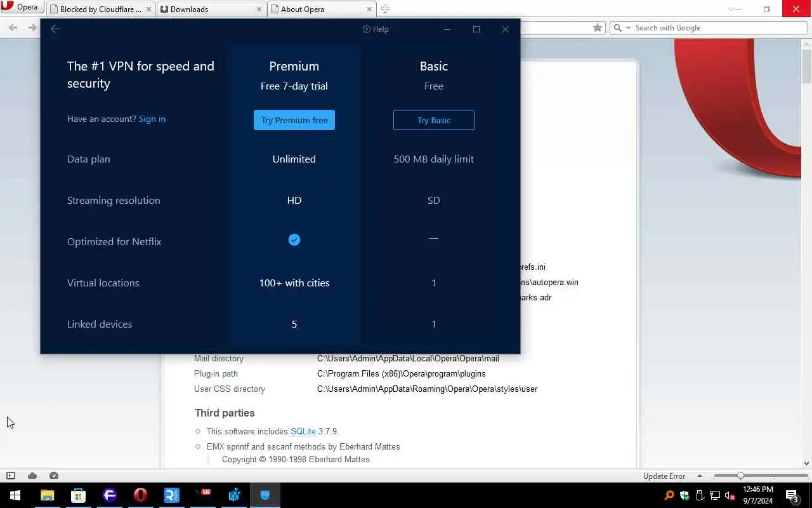Start the Try Premium free trial
This screenshot has width=812, height=508.
(x=294, y=120)
